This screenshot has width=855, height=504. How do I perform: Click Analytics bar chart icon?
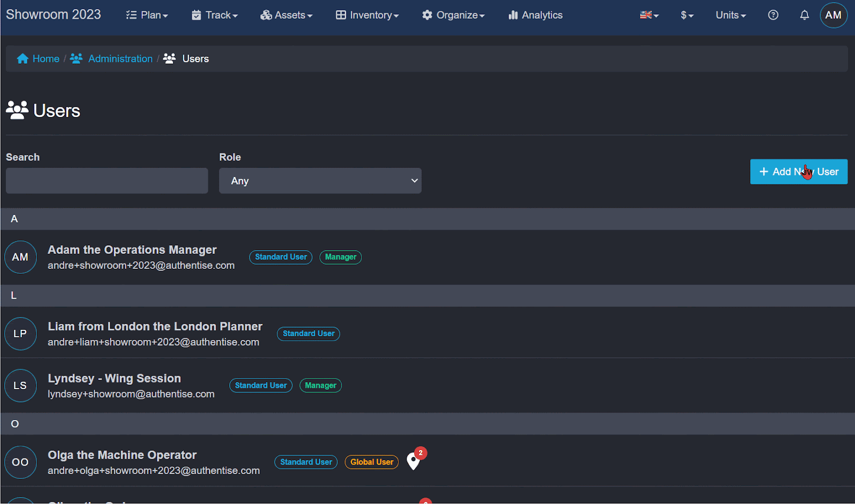[x=513, y=15]
